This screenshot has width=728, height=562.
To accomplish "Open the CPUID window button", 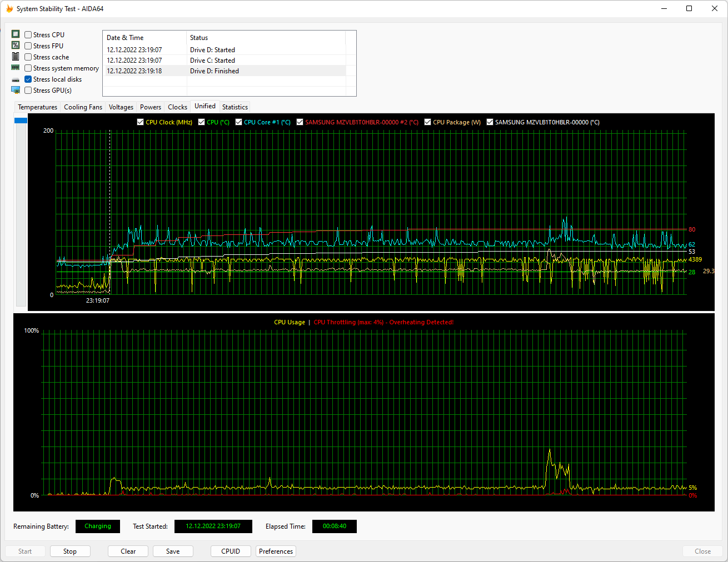I will point(231,551).
